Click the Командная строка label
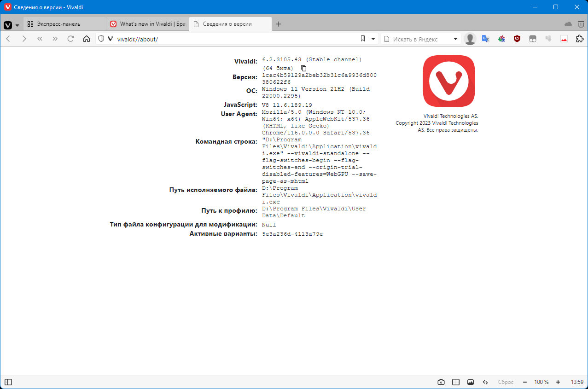 click(x=226, y=141)
